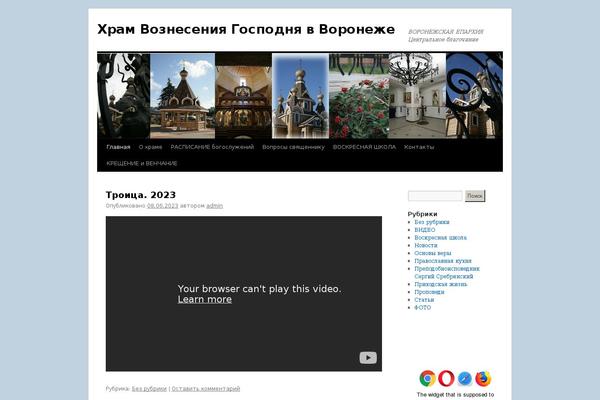This screenshot has width=600, height=400.
Task: Open Преподобноисповедник Сергий Сребрянский category
Action: (447, 273)
